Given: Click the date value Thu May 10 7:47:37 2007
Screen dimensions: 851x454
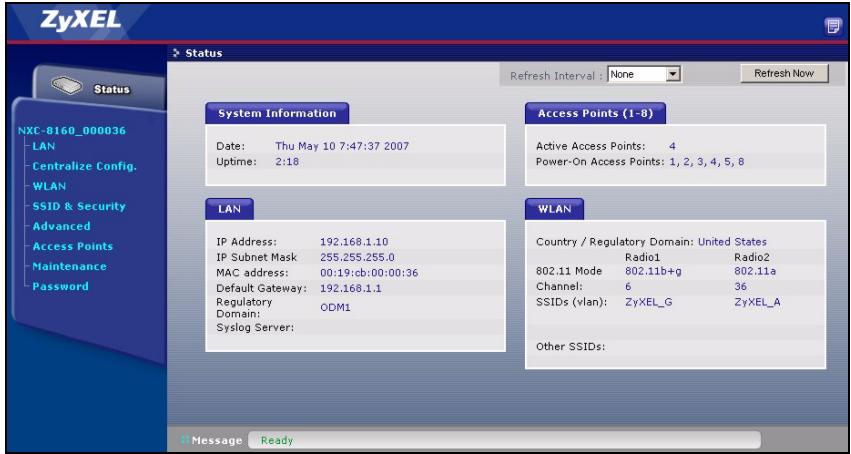Looking at the screenshot, I should [342, 146].
